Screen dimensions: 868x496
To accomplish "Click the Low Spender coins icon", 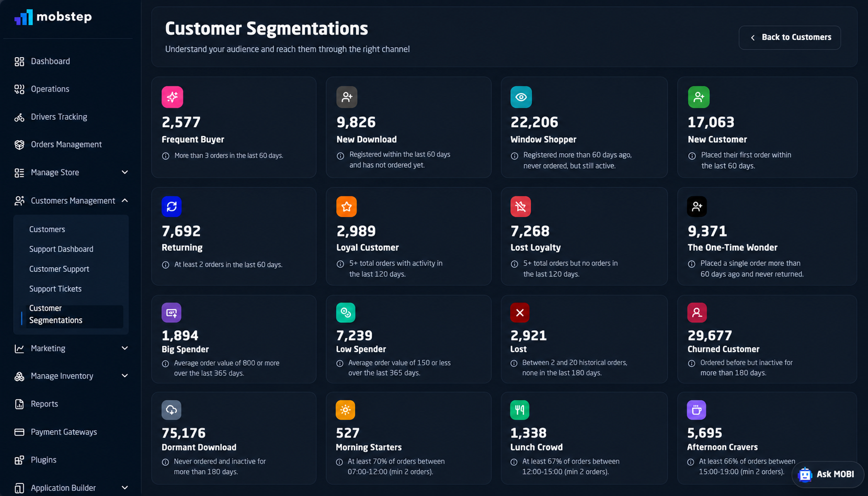I will (x=346, y=312).
